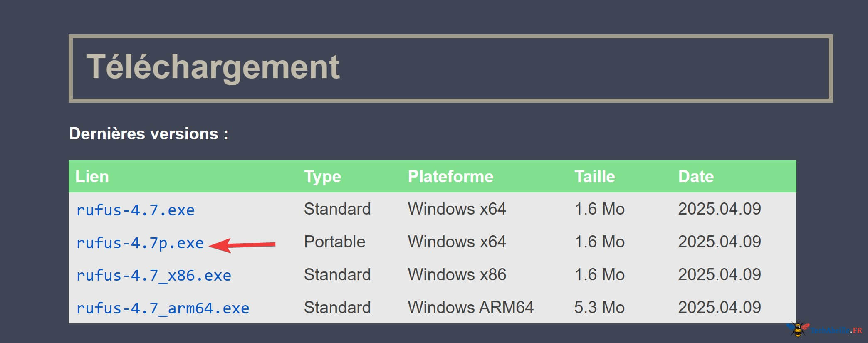Click the Type column header
The width and height of the screenshot is (868, 343).
click(x=322, y=176)
